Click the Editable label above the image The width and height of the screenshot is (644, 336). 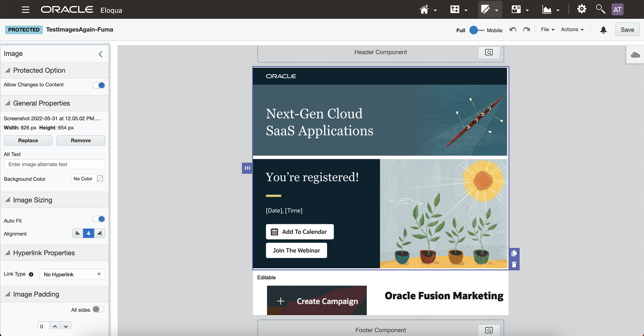click(x=267, y=278)
